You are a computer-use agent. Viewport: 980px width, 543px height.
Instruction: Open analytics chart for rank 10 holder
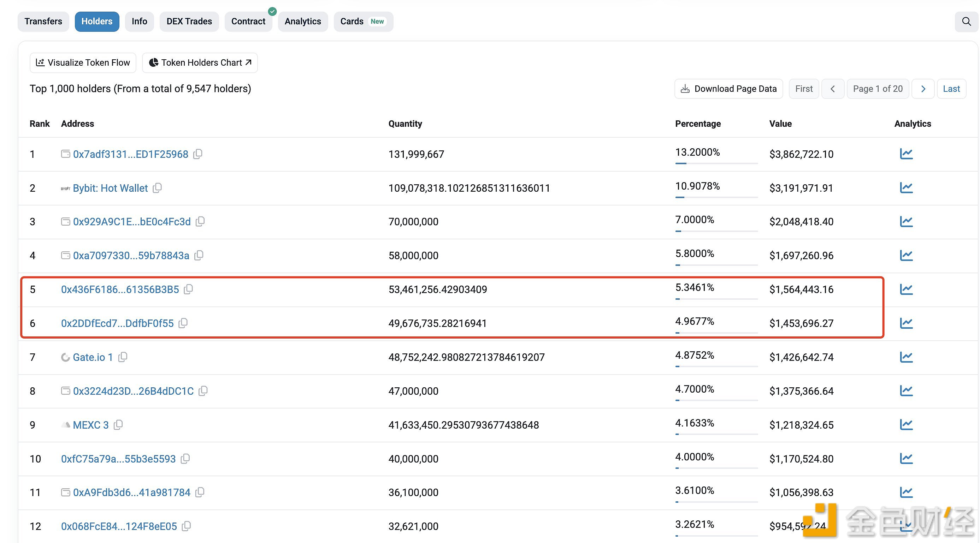[906, 459]
